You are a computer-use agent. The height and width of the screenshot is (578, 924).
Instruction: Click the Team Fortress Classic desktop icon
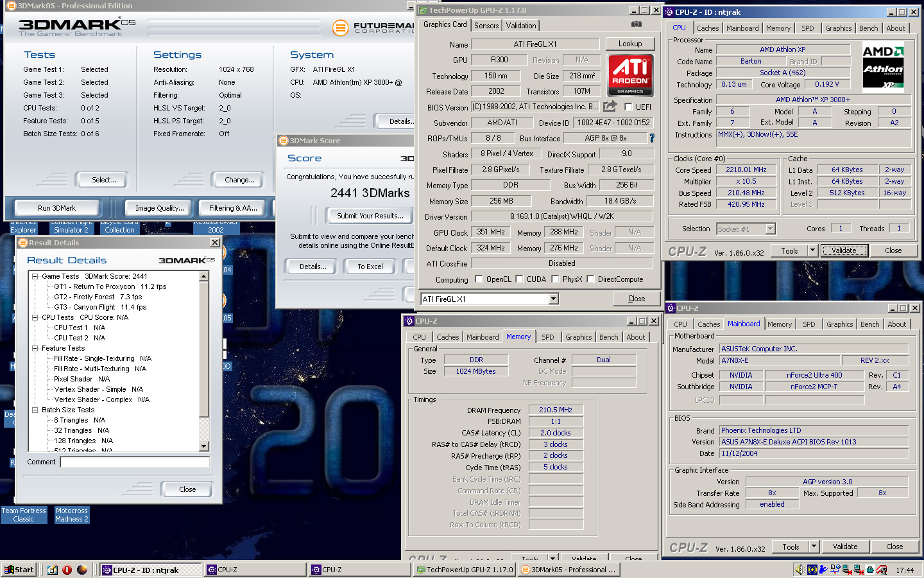pyautogui.click(x=24, y=515)
